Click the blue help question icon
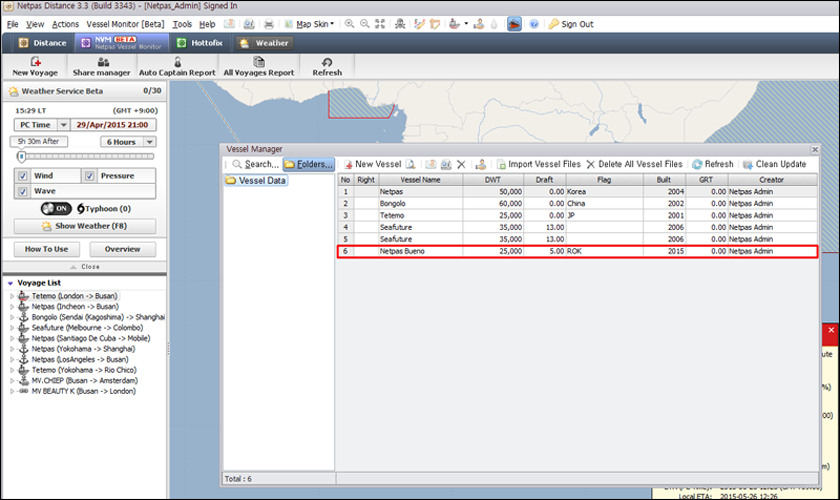This screenshot has width=840, height=500. [534, 24]
